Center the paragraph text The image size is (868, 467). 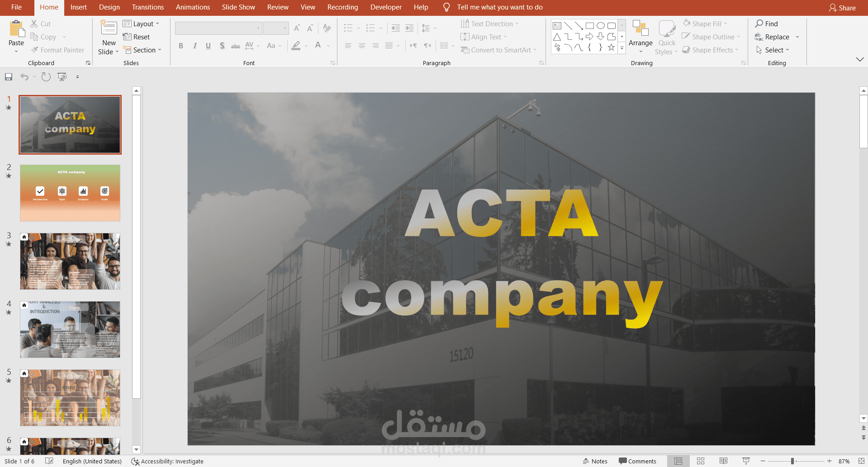(x=361, y=46)
